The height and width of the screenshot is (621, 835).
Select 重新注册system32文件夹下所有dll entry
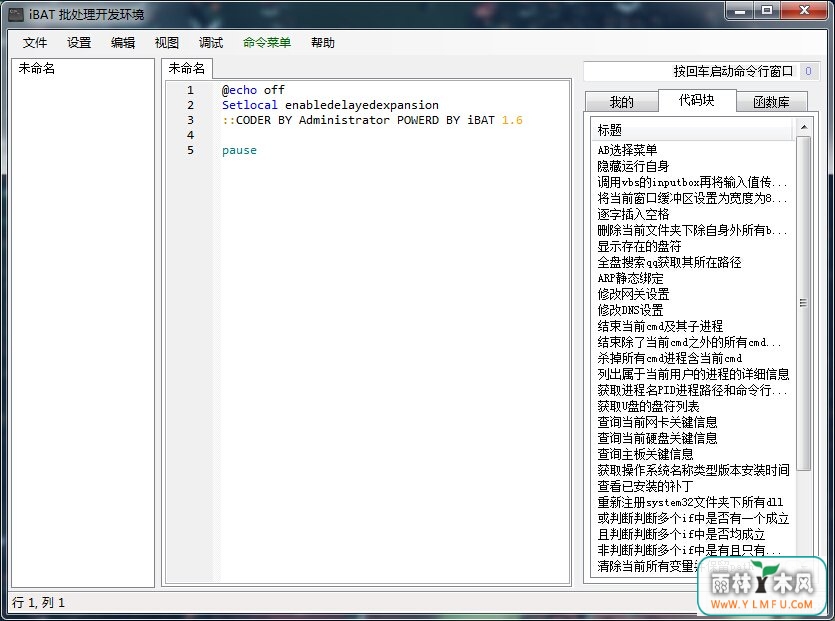tap(690, 502)
